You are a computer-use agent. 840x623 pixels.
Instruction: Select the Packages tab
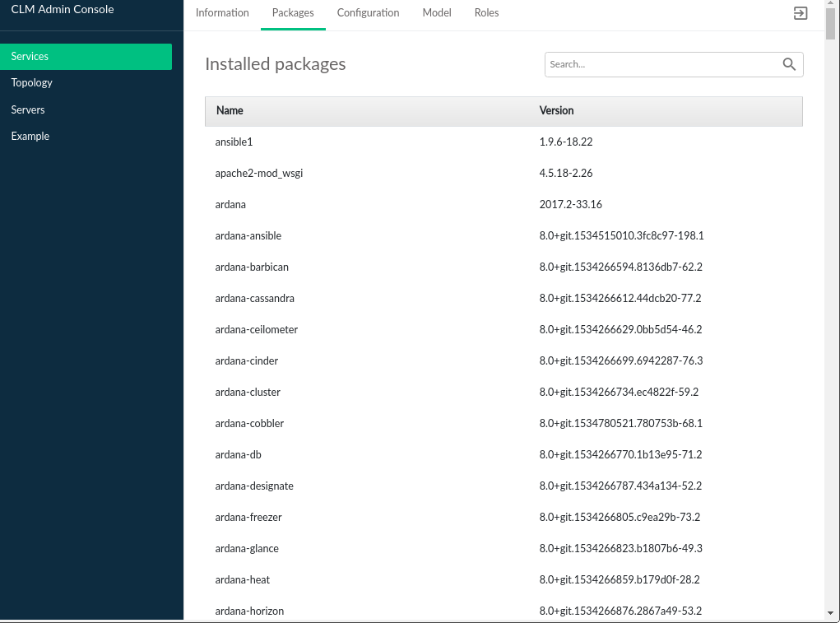[293, 13]
